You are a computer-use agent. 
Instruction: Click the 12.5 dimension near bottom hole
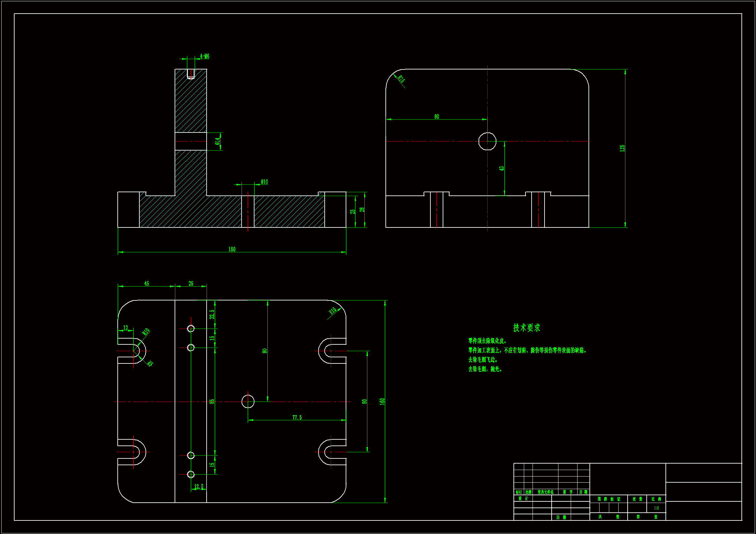tap(199, 486)
